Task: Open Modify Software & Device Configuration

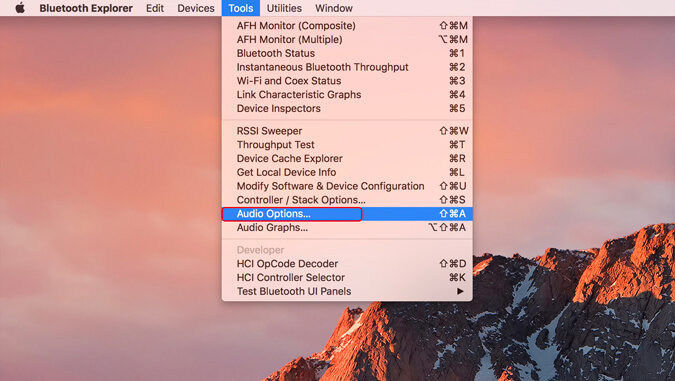Action: coord(347,186)
